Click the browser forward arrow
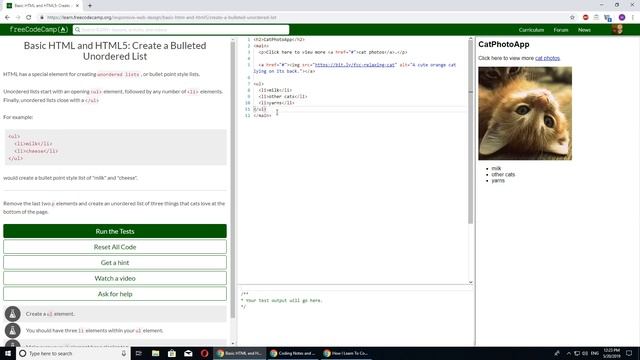Image resolution: width=640 pixels, height=360 pixels. (18, 18)
